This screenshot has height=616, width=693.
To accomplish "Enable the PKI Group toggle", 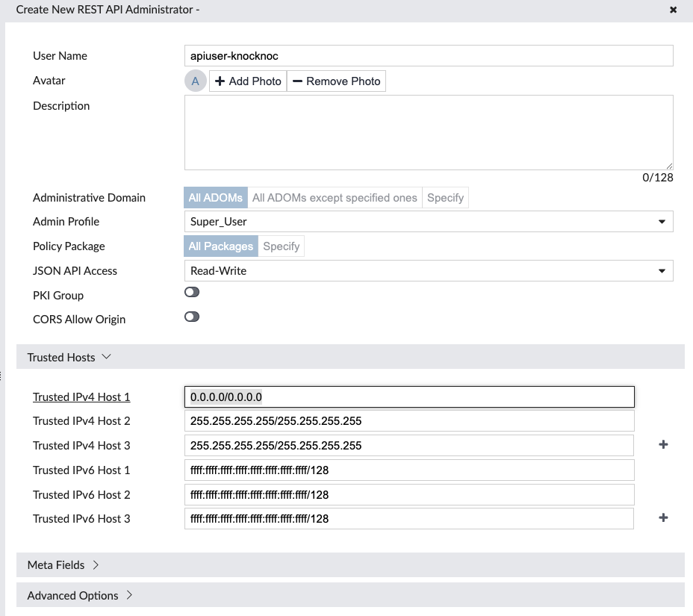I will point(192,293).
